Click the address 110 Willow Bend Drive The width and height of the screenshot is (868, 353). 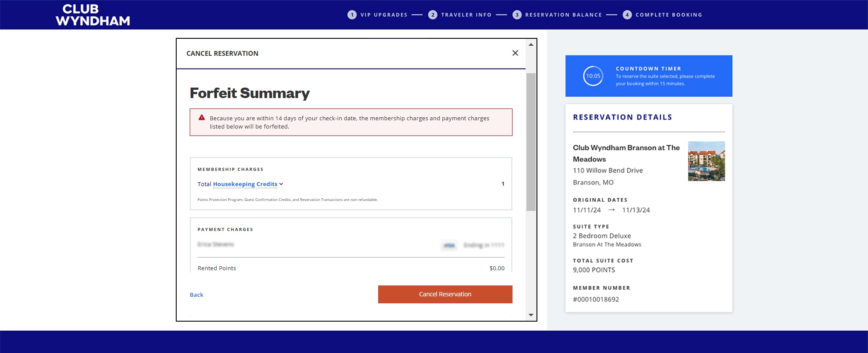click(x=608, y=170)
